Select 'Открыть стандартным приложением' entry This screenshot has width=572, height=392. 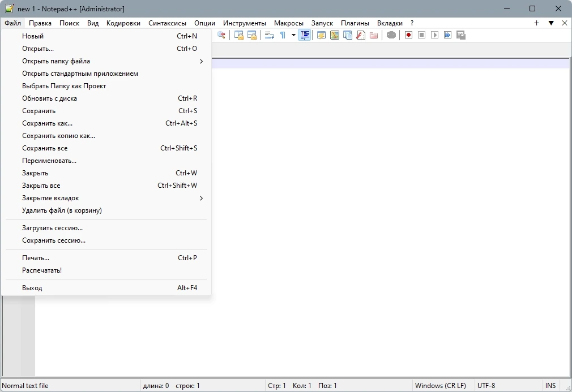pos(106,74)
